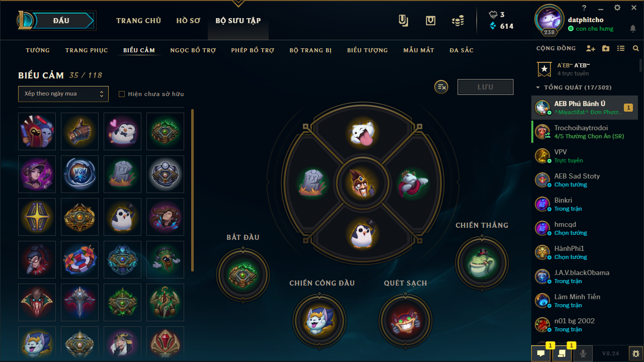
Task: Click the clear emotes icon beside LƯU
Action: point(441,87)
